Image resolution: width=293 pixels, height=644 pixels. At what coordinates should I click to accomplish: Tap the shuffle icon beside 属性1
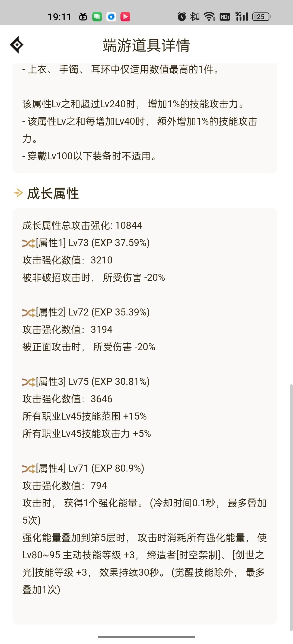pos(29,243)
